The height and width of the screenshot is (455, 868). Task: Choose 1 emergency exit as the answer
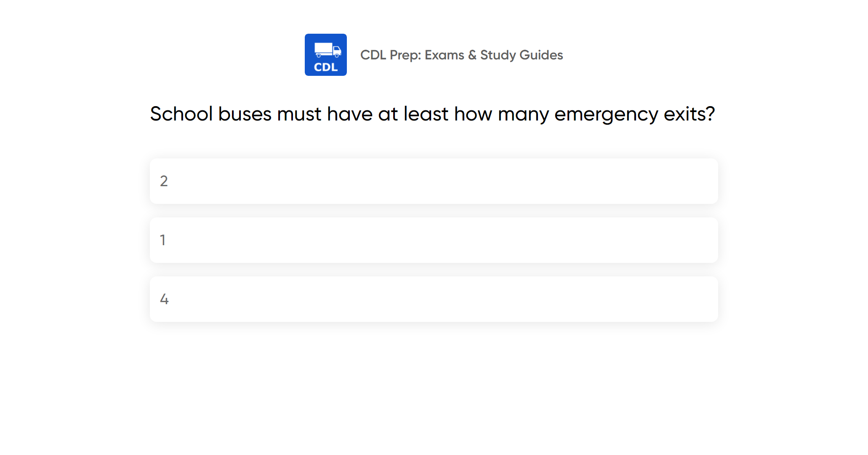click(434, 240)
